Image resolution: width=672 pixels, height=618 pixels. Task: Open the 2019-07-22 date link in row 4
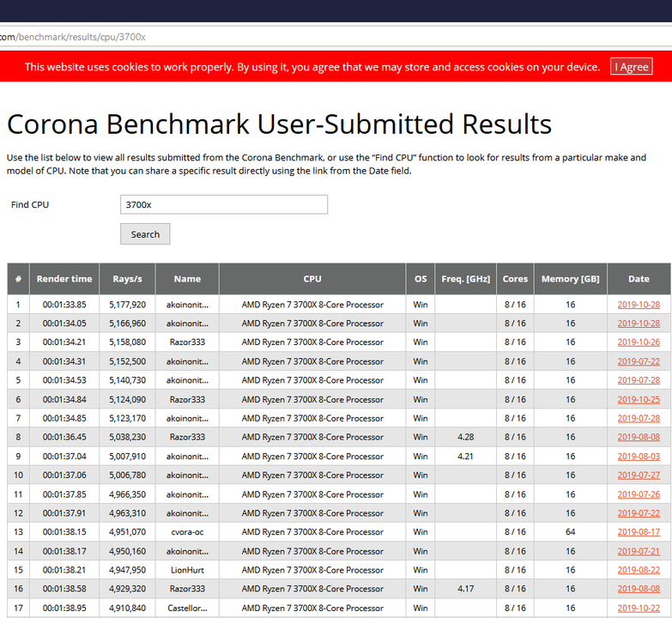639,361
